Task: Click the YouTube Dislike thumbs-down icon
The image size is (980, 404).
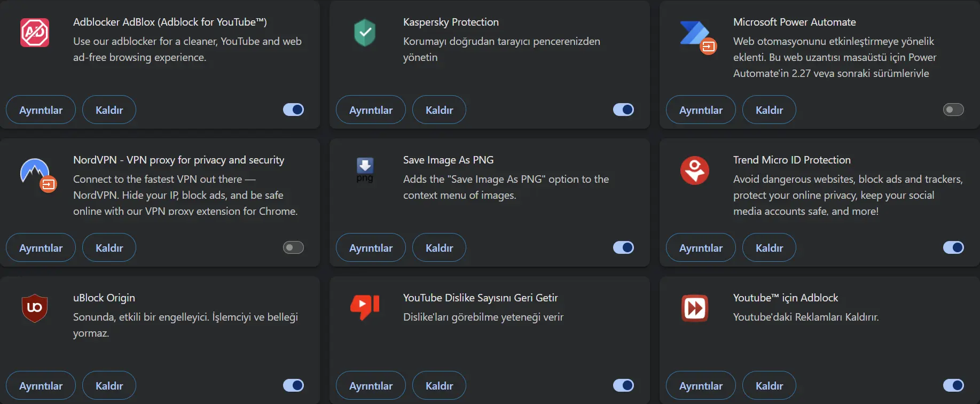Action: (x=365, y=307)
